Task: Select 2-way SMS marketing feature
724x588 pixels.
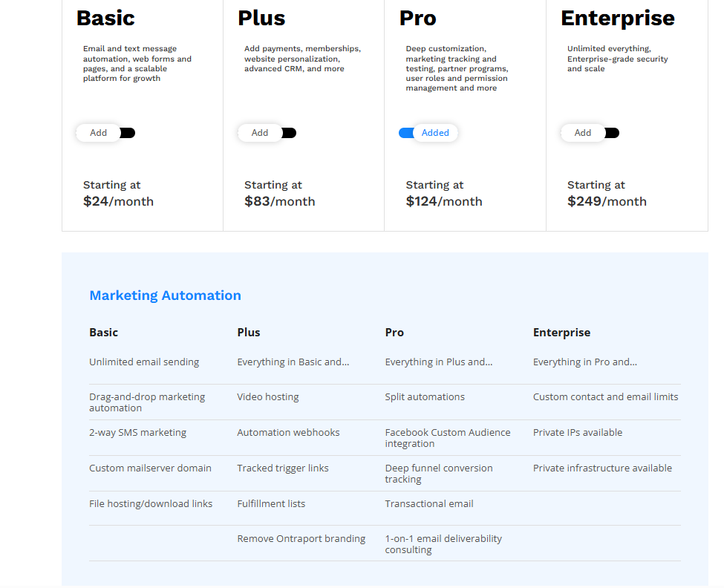Action: 137,432
